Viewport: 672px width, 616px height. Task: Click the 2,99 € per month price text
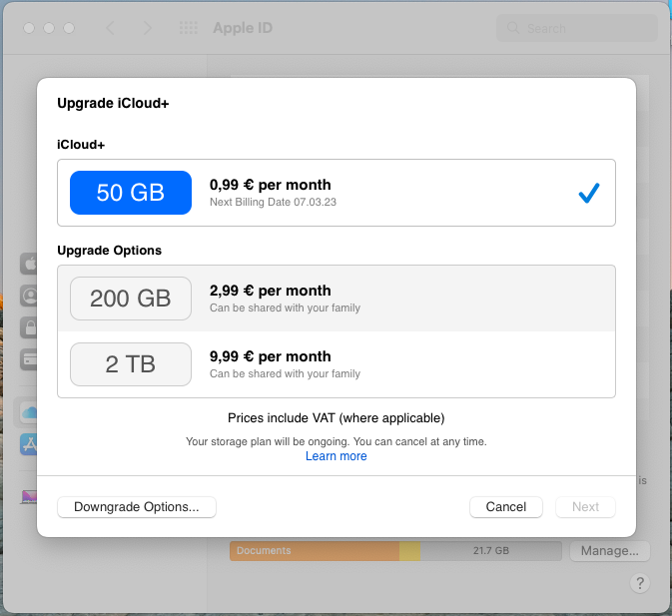[x=270, y=291]
